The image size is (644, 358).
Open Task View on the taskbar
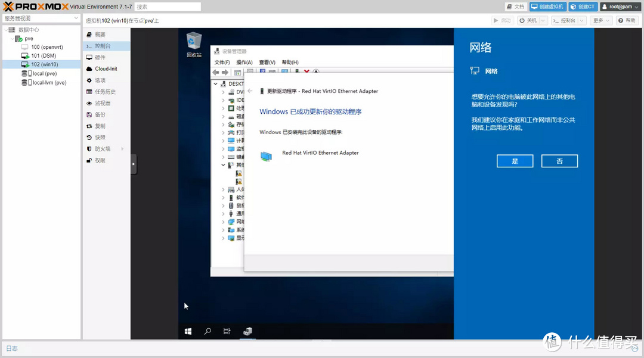227,331
